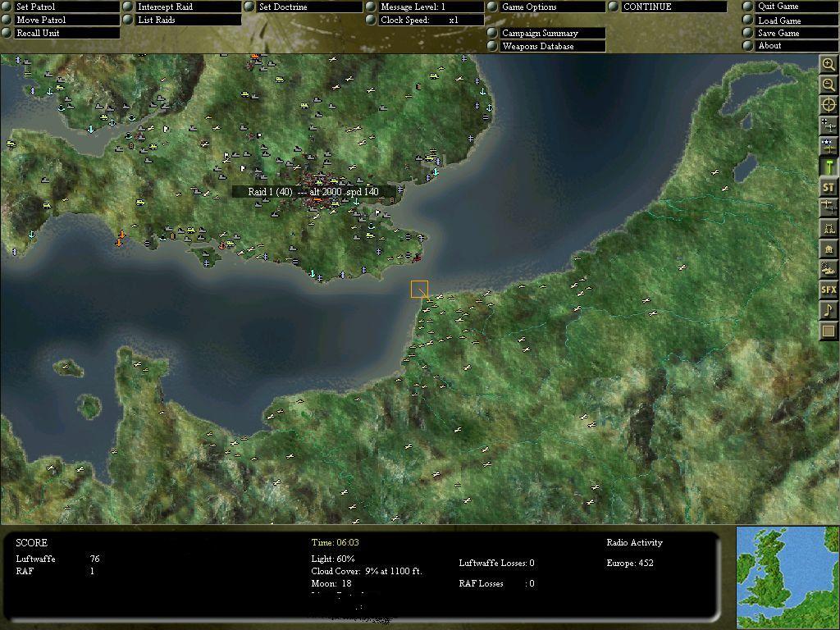840x630 pixels.
Task: Toggle the music note icon
Action: click(829, 310)
